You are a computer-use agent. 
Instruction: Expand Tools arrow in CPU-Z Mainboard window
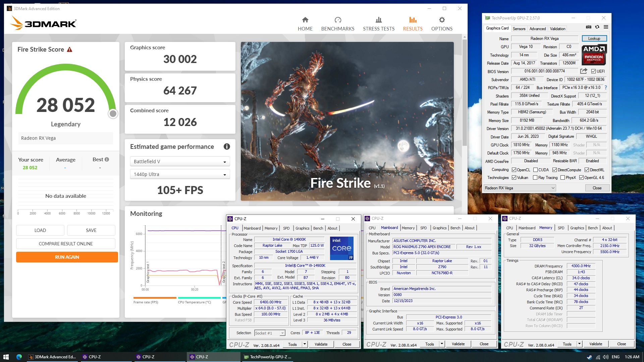pyautogui.click(x=442, y=344)
